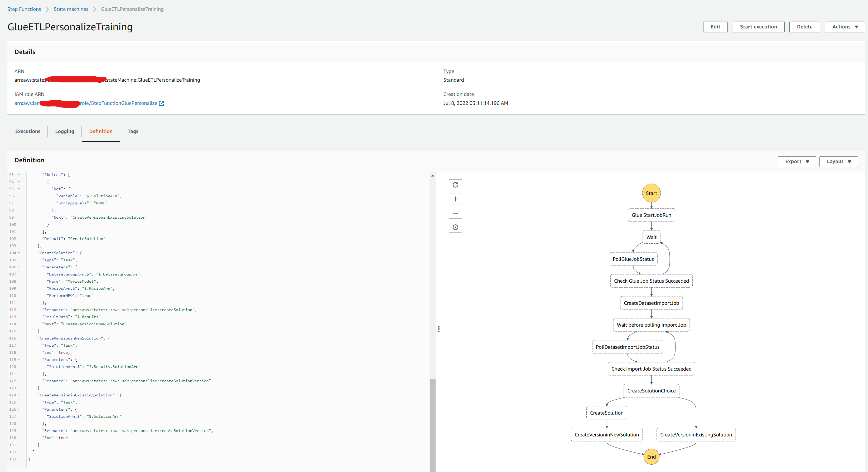Collapse the CreateSolution block at line 104

[x=19, y=253]
